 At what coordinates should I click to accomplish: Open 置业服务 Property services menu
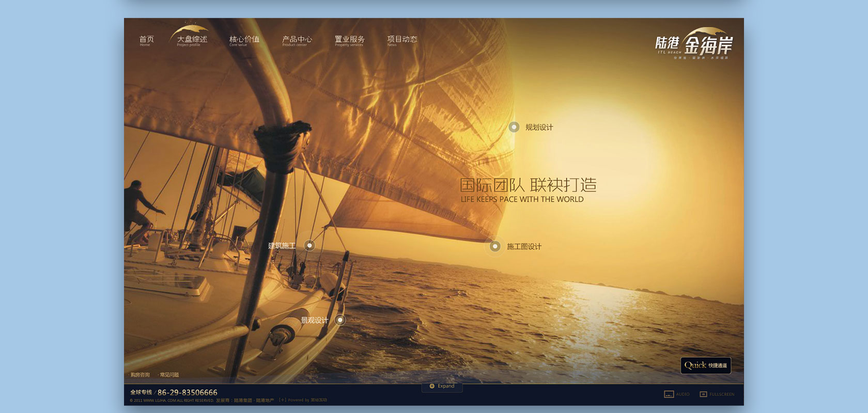tap(349, 40)
